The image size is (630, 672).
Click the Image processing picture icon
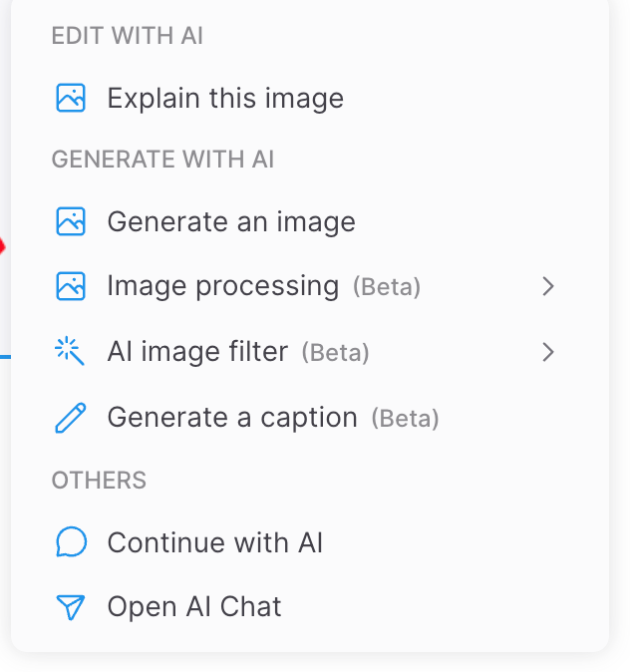click(70, 286)
